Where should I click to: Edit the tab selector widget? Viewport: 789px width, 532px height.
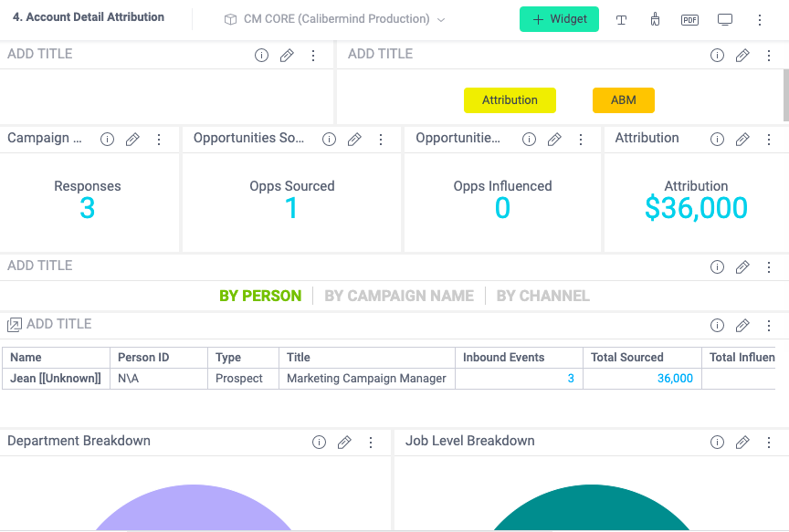[742, 267]
